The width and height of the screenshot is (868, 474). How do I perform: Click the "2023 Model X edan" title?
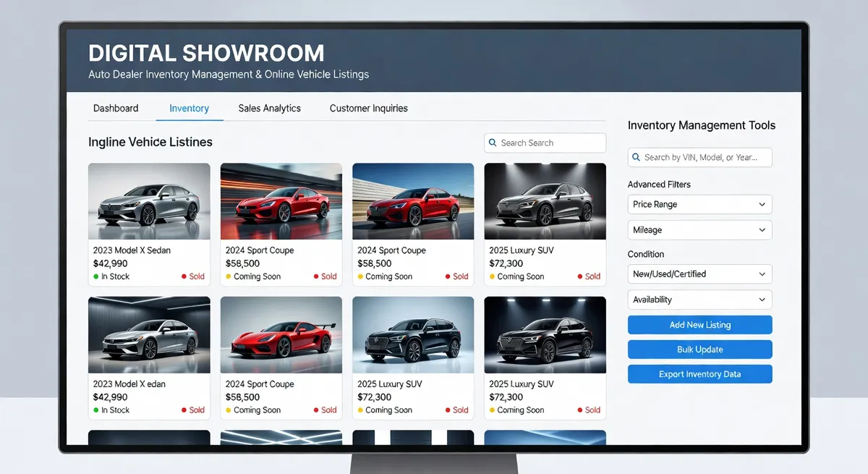click(x=129, y=384)
